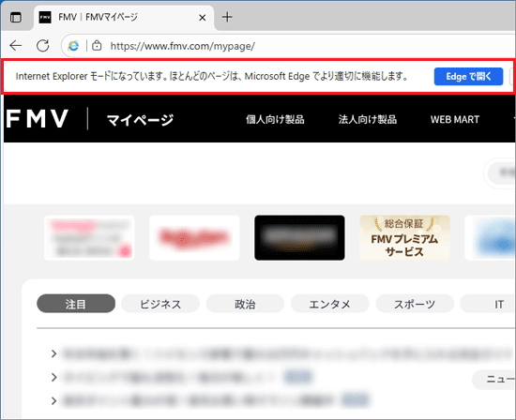Click the Internet Explorer mode icon
The width and height of the screenshot is (516, 420).
click(x=73, y=46)
